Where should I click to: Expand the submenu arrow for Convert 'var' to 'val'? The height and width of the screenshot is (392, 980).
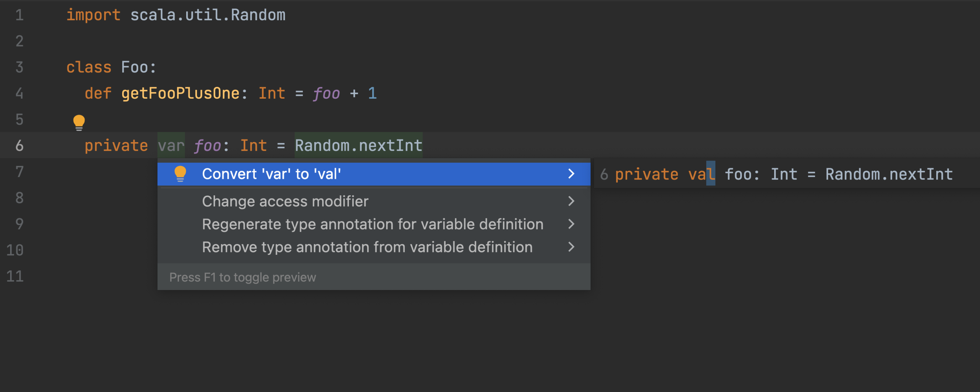[571, 174]
